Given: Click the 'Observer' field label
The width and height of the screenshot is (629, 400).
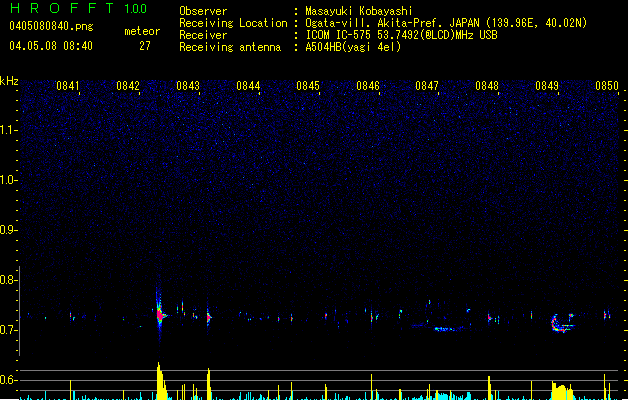Looking at the screenshot, I should pyautogui.click(x=203, y=11).
